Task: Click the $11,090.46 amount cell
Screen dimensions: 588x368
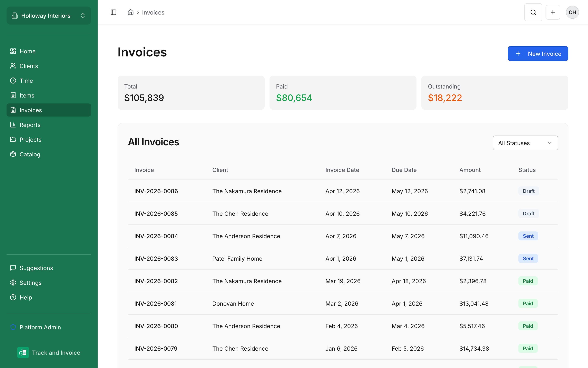Action: [x=474, y=236]
